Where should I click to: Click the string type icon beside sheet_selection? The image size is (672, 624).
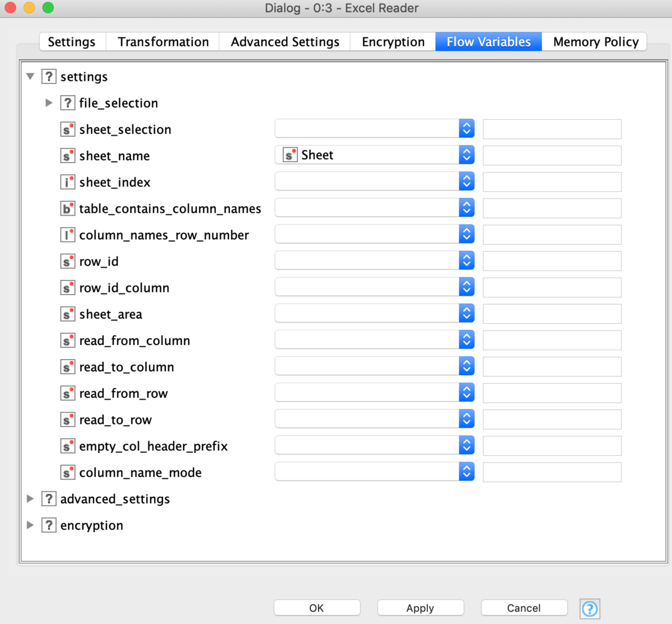68,129
